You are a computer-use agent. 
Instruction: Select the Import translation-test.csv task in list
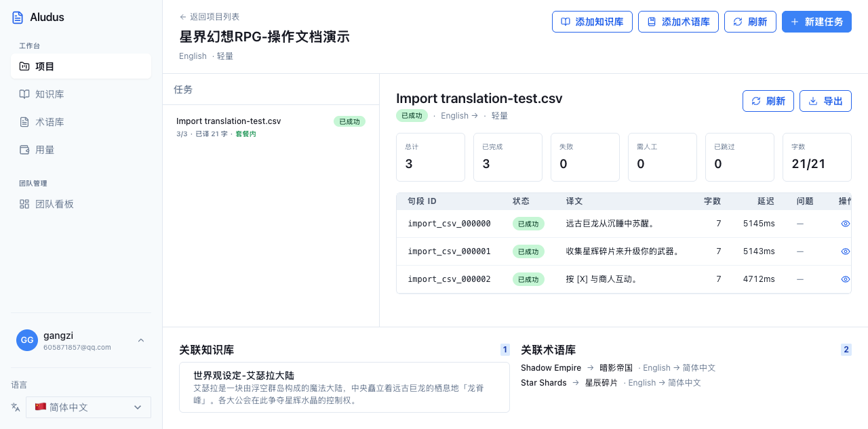(x=271, y=127)
